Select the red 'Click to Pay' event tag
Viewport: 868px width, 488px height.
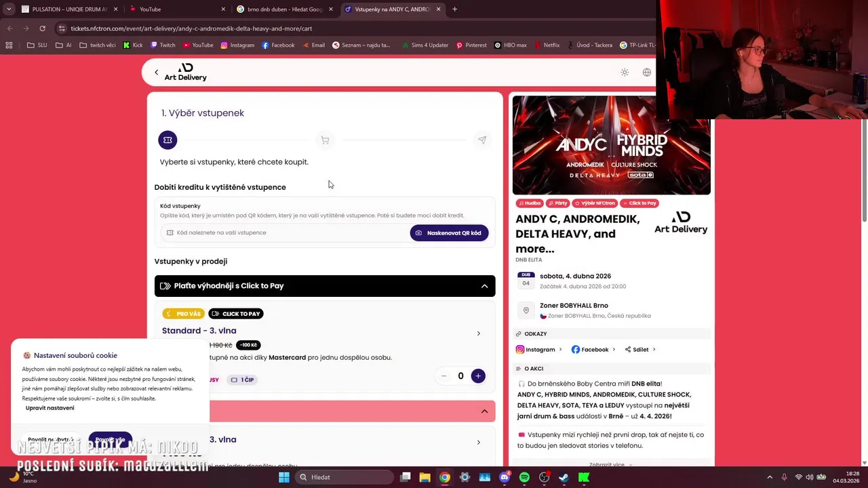click(639, 203)
